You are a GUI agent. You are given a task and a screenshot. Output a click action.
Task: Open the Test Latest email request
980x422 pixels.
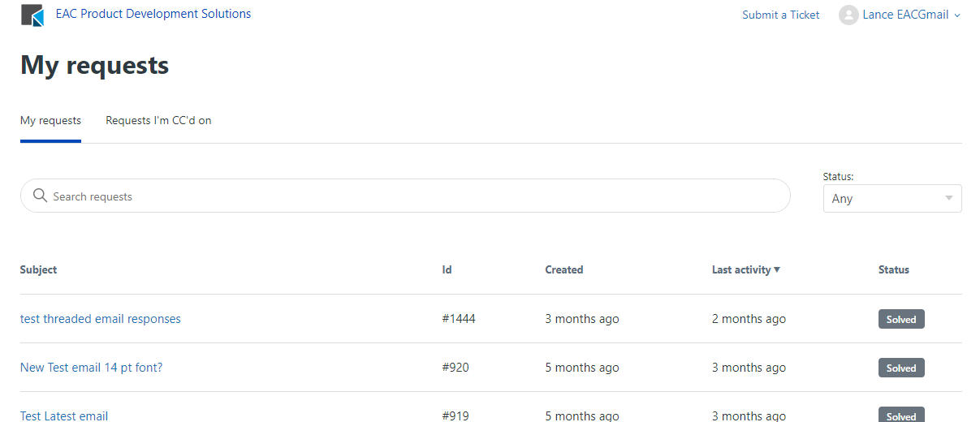(64, 416)
